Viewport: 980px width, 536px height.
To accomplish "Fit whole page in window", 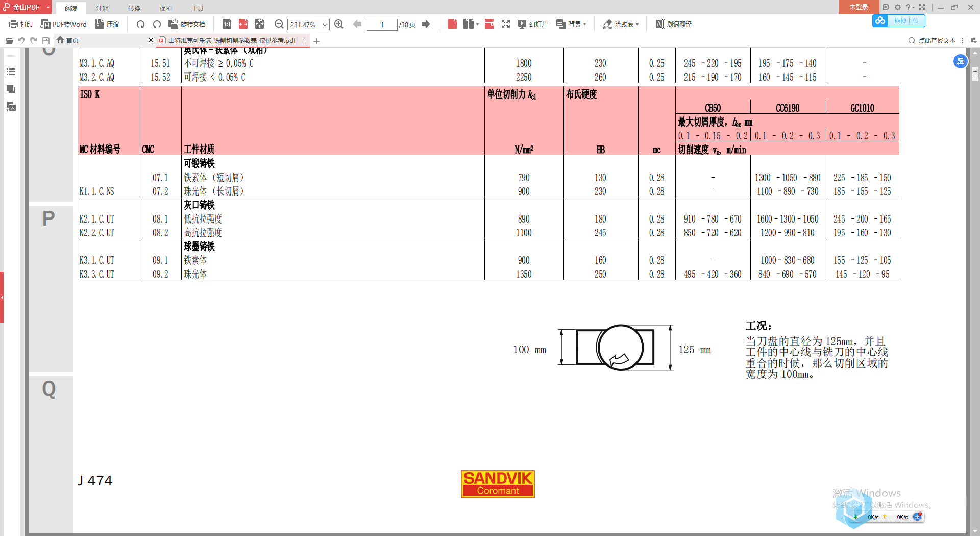I will click(260, 24).
